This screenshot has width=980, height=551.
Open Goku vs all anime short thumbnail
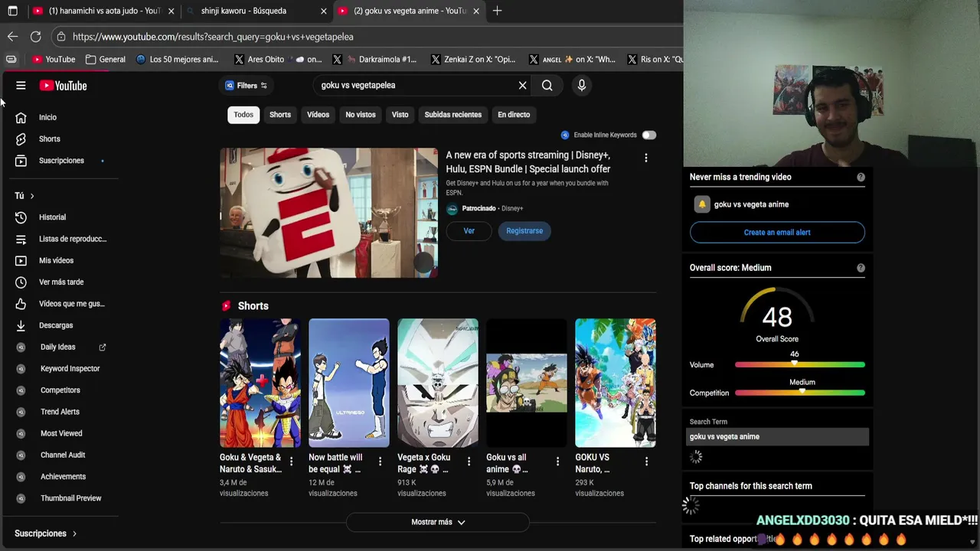[527, 383]
